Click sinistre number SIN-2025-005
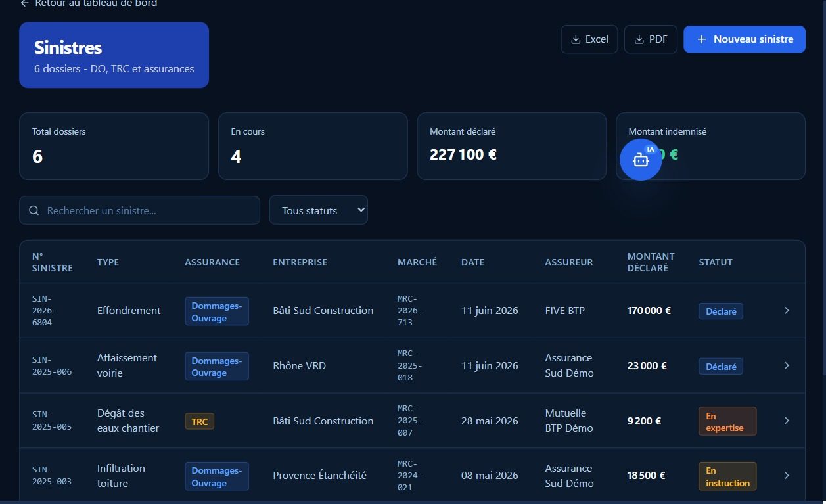 (x=52, y=421)
